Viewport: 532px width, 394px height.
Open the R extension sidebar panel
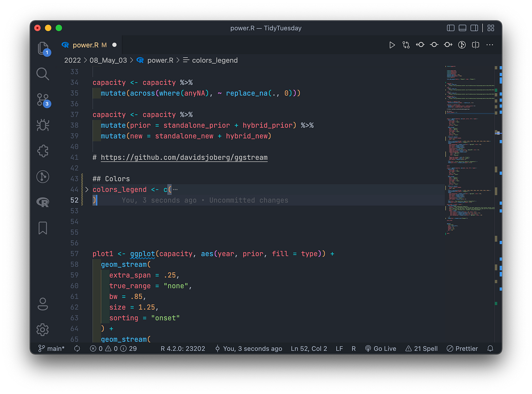tap(43, 202)
